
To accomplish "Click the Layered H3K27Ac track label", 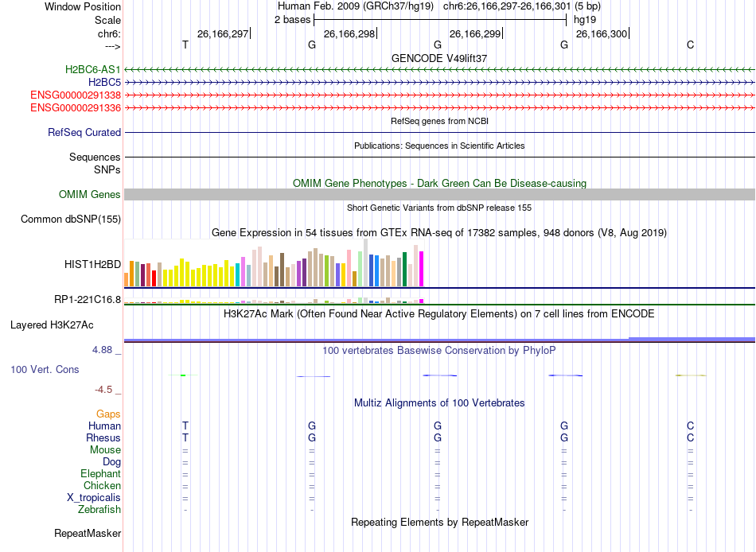I will [52, 325].
